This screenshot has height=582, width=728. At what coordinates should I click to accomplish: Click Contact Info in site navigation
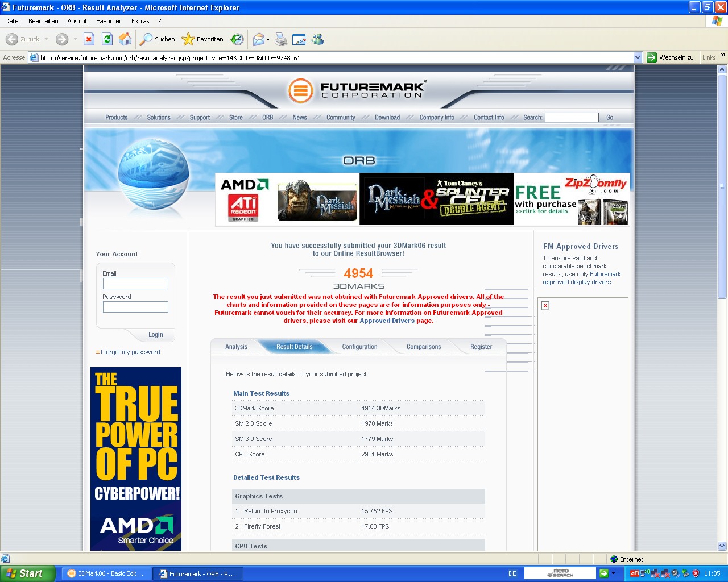point(489,118)
